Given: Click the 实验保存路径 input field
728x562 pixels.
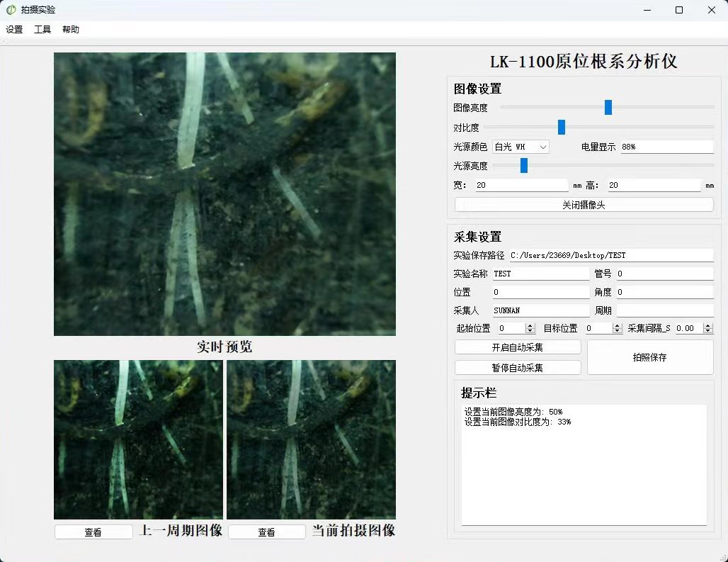Looking at the screenshot, I should pos(610,255).
